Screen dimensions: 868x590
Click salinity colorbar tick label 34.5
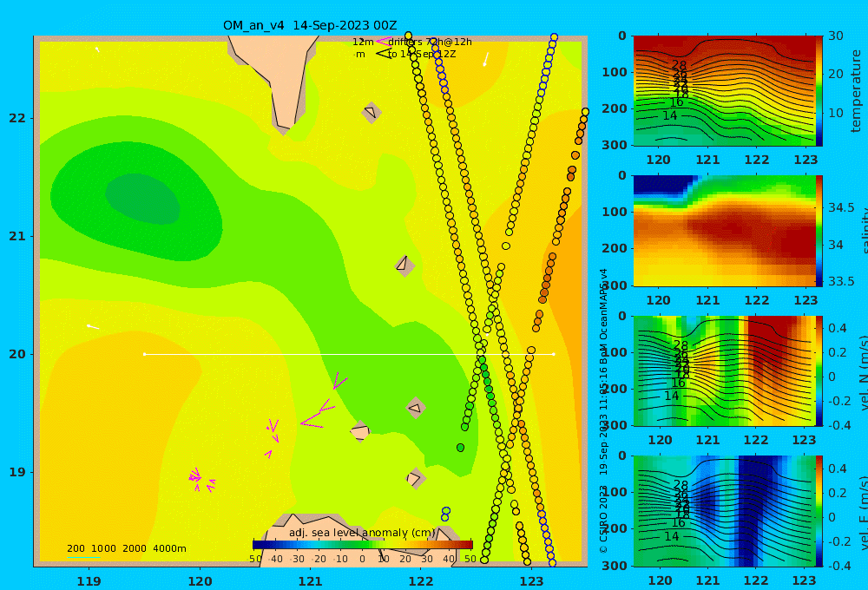(841, 207)
